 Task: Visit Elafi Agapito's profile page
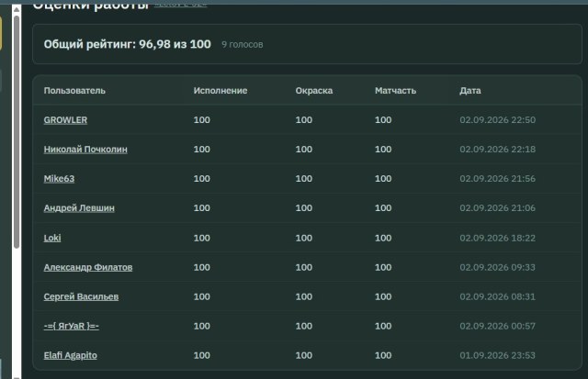(x=70, y=355)
